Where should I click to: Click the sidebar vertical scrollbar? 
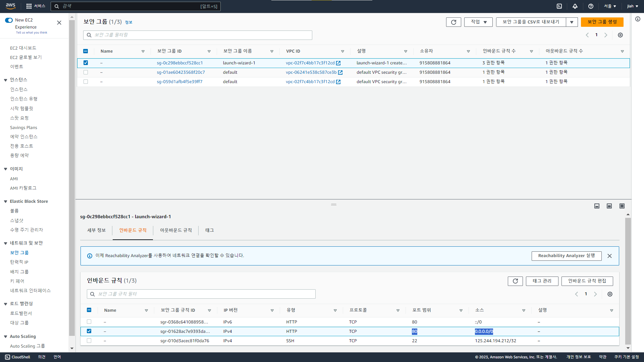pyautogui.click(x=72, y=178)
